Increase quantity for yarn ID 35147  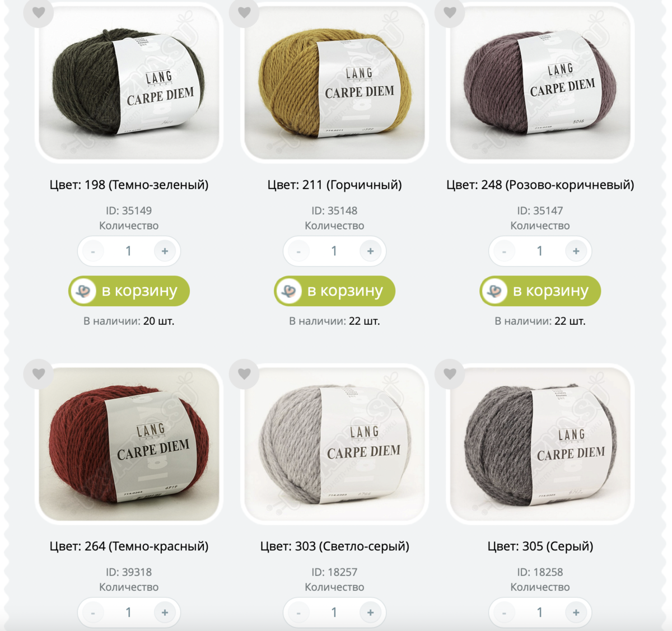(576, 251)
